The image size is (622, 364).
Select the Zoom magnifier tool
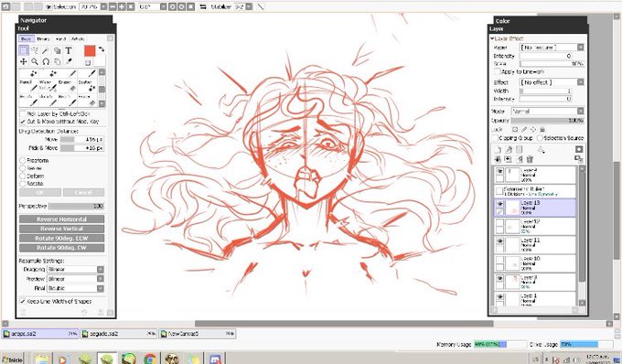pyautogui.click(x=35, y=61)
